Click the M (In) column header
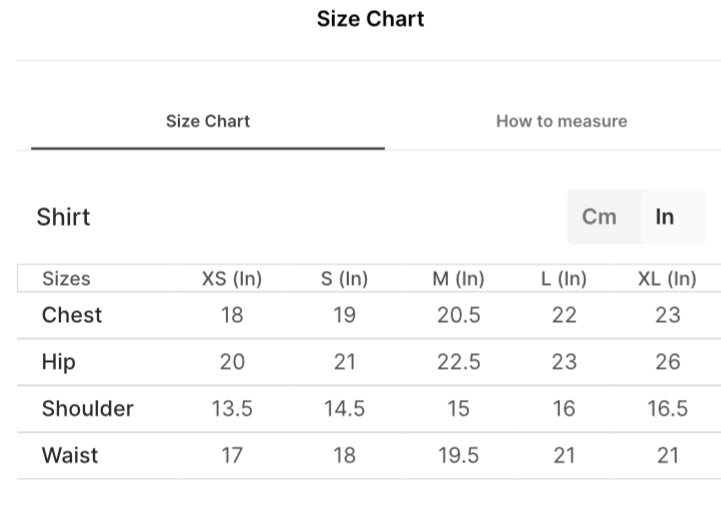721x517 pixels. (x=458, y=279)
